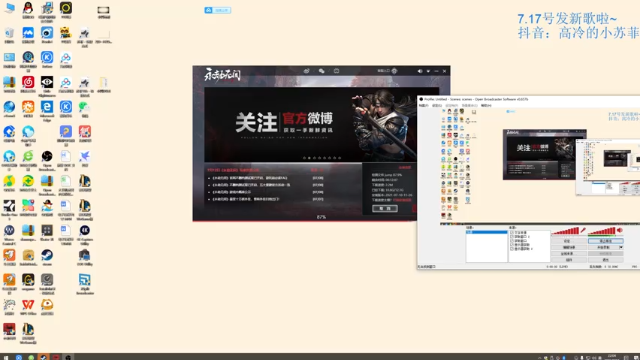Viewport: 640px width, 360px height.
Task: Click the launcher's square icon beside WeChat
Action: (336, 71)
